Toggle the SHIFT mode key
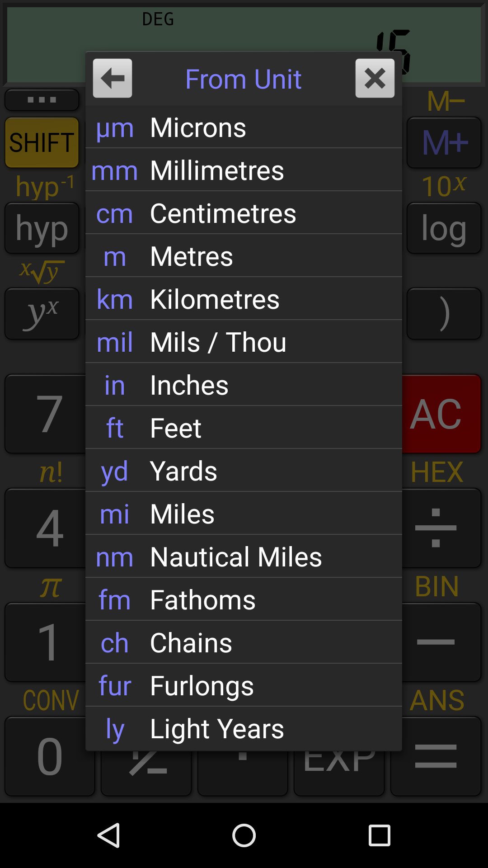 pos(42,142)
